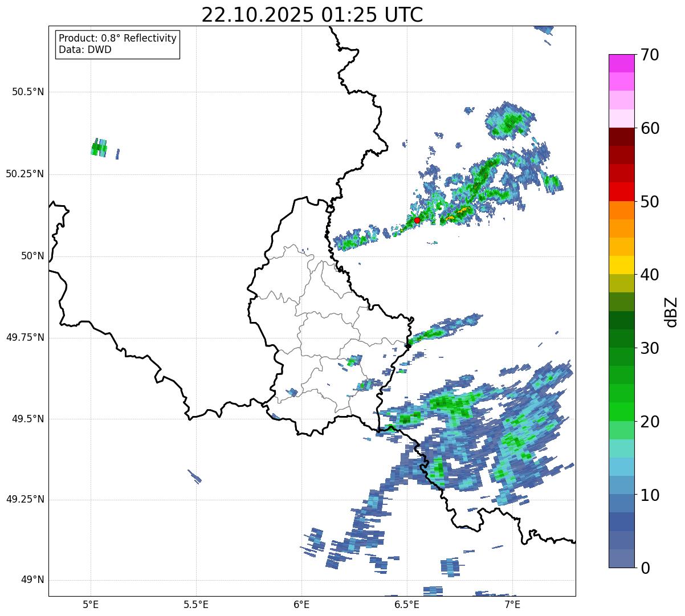Click the title 22.10.2025 01:25 UTC
The image size is (685, 616).
(312, 15)
